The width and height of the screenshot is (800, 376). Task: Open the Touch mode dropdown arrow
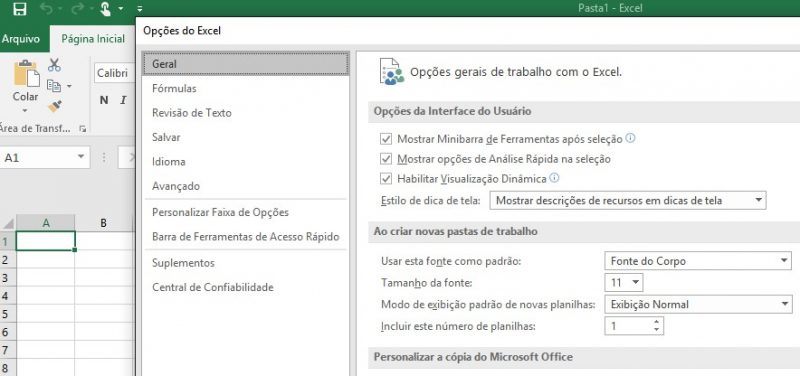tap(120, 9)
